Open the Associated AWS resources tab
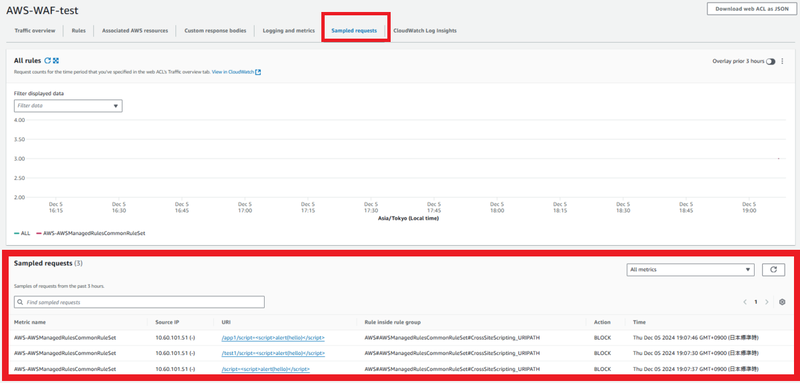The height and width of the screenshot is (383, 800). click(x=135, y=31)
